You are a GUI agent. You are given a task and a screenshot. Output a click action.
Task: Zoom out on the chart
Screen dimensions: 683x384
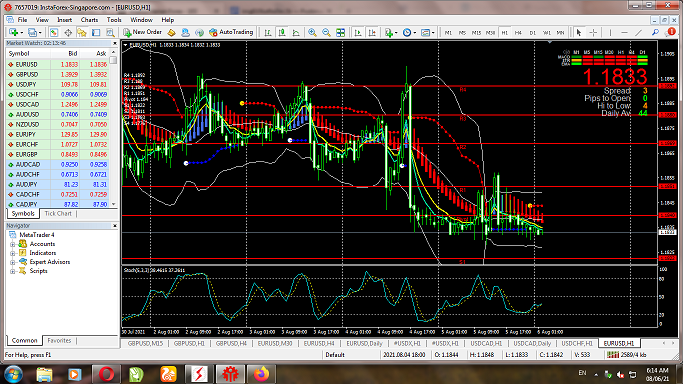[x=326, y=32]
